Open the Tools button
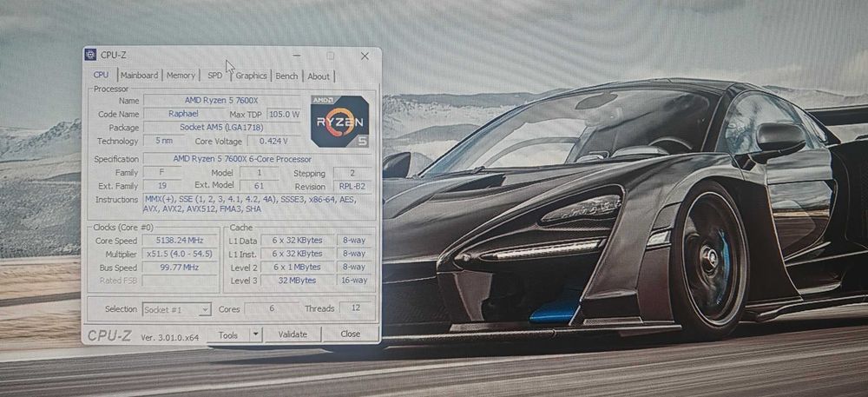The height and width of the screenshot is (397, 868). [x=228, y=335]
